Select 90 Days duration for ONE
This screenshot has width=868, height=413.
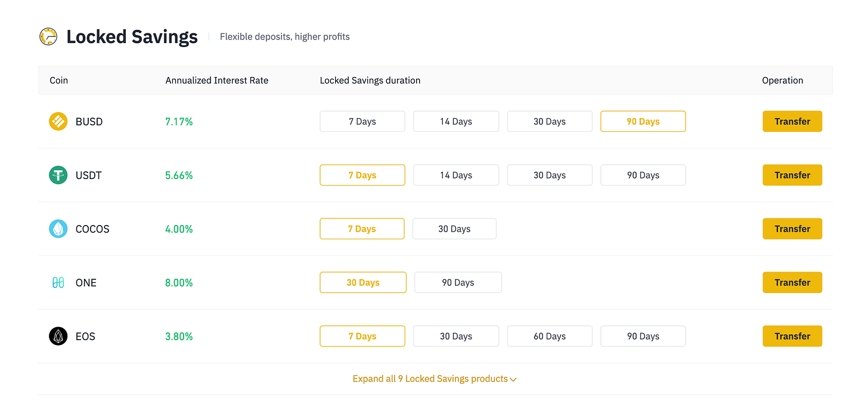pos(458,283)
